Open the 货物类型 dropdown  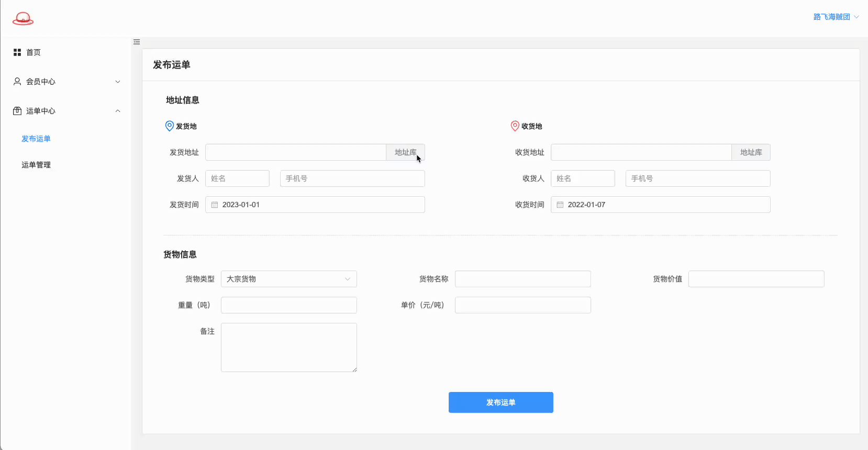289,279
